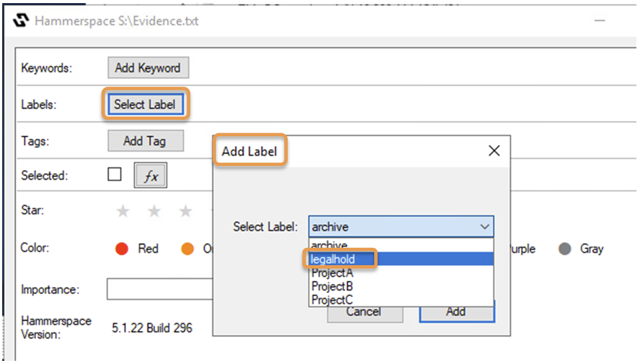Close the Add Label dialog with X

click(494, 151)
